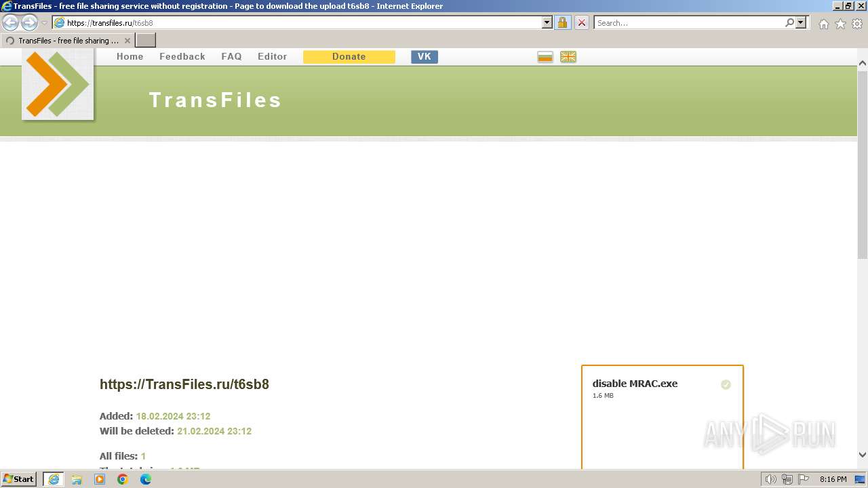Switch language with the UK flag
Image resolution: width=868 pixels, height=488 pixels.
[x=568, y=57]
